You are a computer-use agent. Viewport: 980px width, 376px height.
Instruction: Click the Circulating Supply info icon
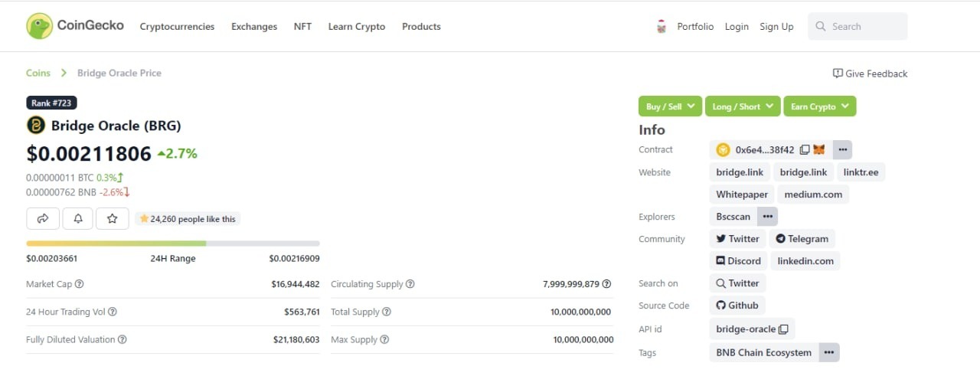coord(410,284)
